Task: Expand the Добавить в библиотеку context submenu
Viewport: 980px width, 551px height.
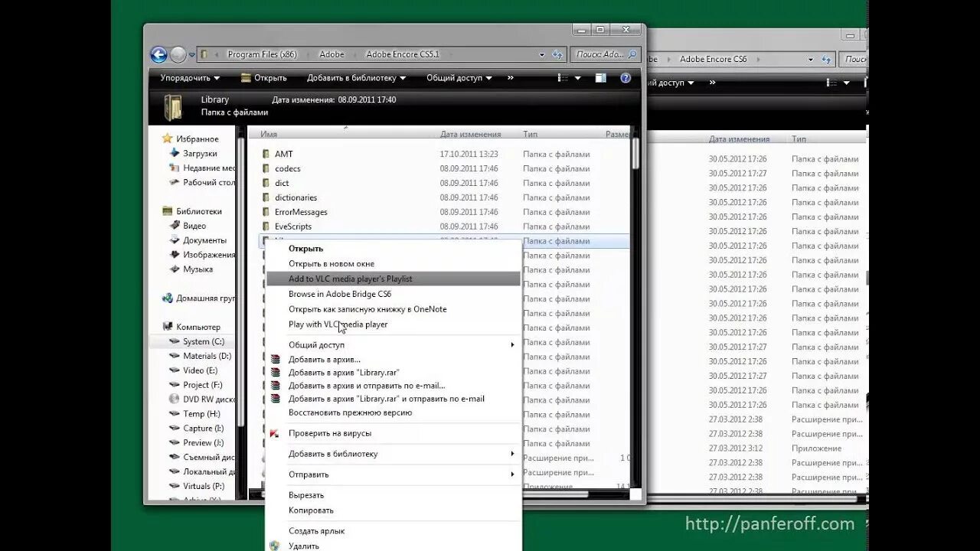Action: [512, 454]
